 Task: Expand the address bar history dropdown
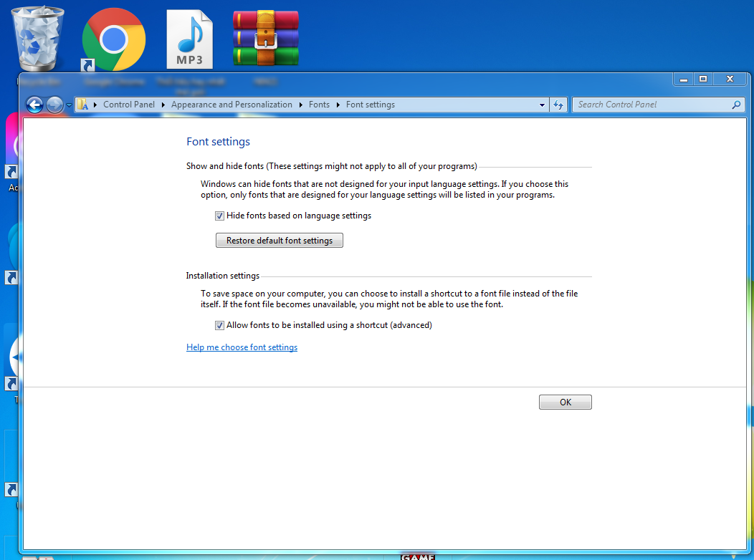pyautogui.click(x=542, y=105)
